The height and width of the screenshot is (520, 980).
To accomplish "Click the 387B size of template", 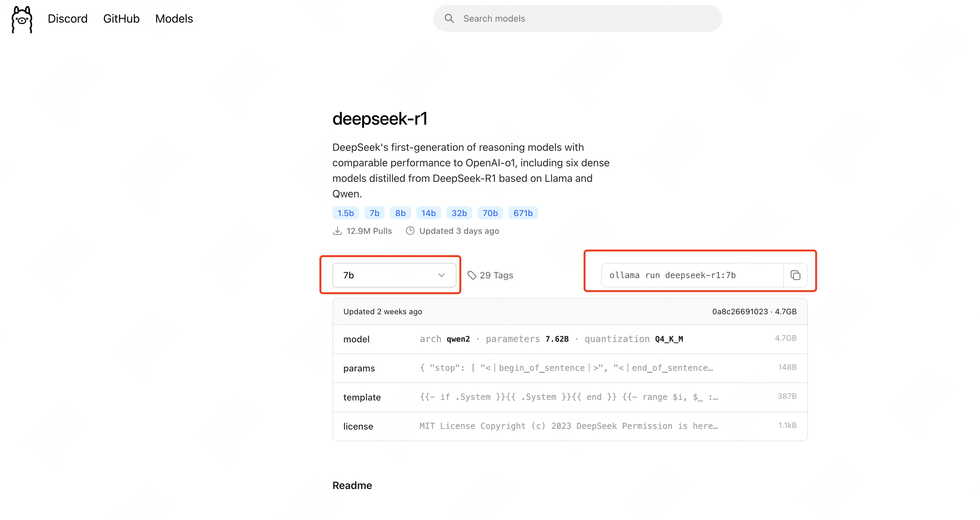I will (787, 396).
